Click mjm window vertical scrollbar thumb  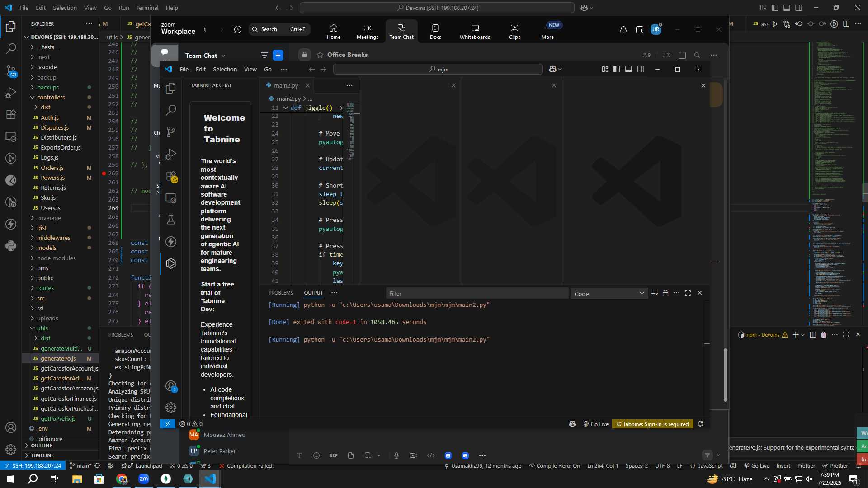pyautogui.click(x=725, y=375)
